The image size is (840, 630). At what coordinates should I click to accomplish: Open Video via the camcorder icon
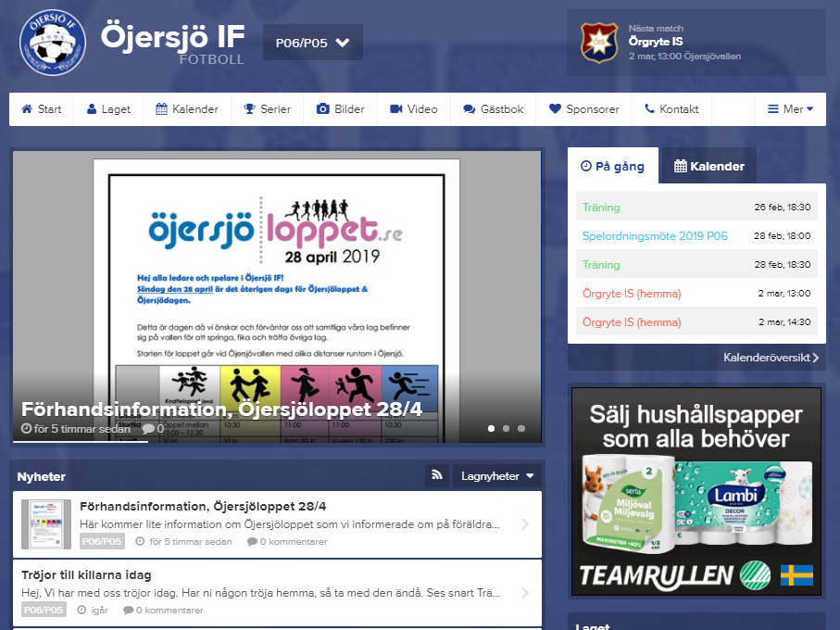coord(396,109)
